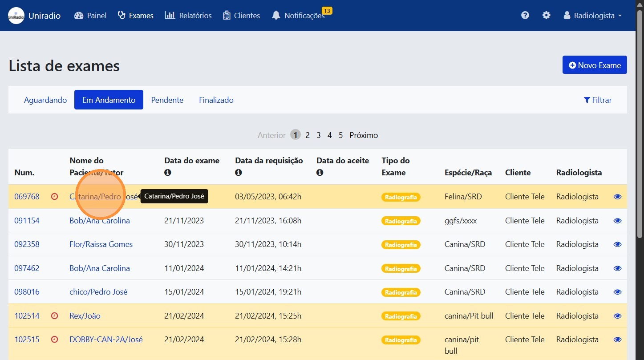View exam 098016 with eye icon
The width and height of the screenshot is (644, 360).
point(617,292)
